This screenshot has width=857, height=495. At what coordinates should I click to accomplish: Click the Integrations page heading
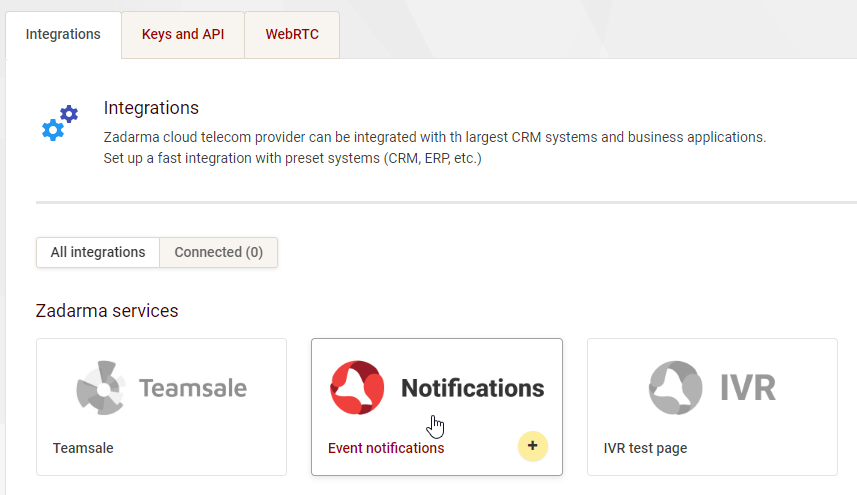click(151, 108)
